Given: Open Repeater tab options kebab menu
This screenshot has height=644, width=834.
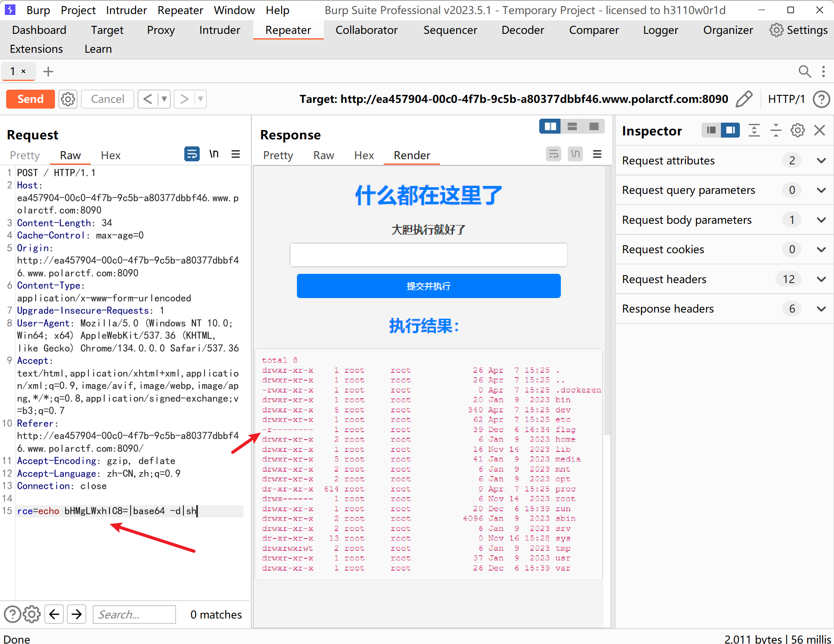Looking at the screenshot, I should pos(823,71).
